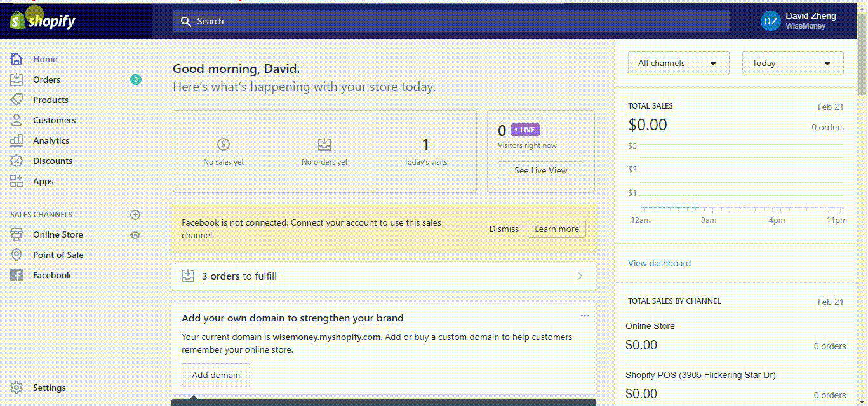Image resolution: width=868 pixels, height=406 pixels.
Task: Dismiss the Facebook not connected banner
Action: point(504,229)
